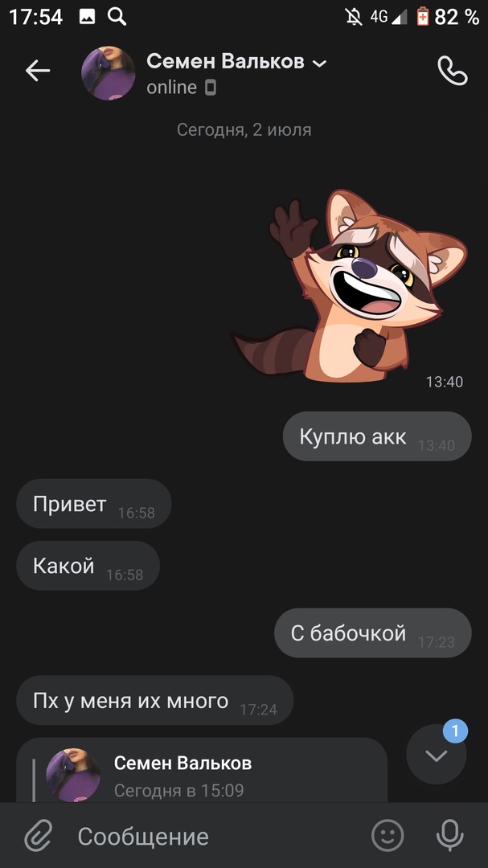Viewport: 488px width, 868px height.
Task: Tap the muted notifications bell icon
Action: point(354,17)
